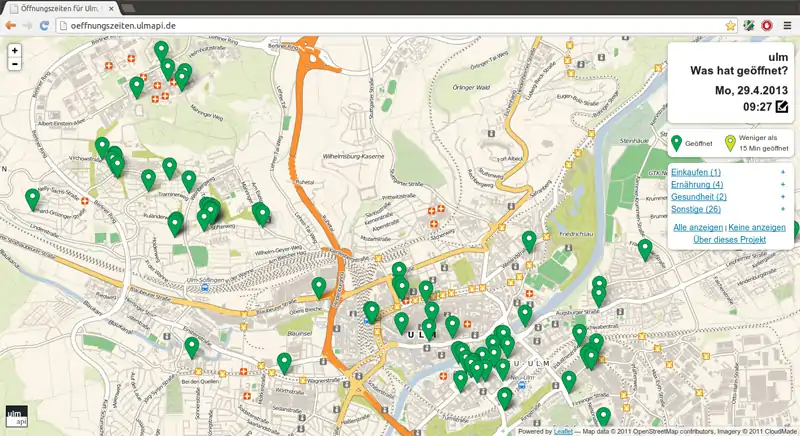Image resolution: width=800 pixels, height=436 pixels.
Task: Reload the page
Action: point(44,25)
